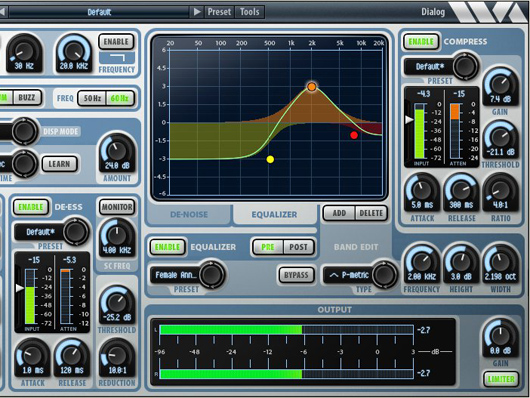Adjust the compressor 300 ms RELEASE knob
The height and width of the screenshot is (398, 530).
[461, 192]
